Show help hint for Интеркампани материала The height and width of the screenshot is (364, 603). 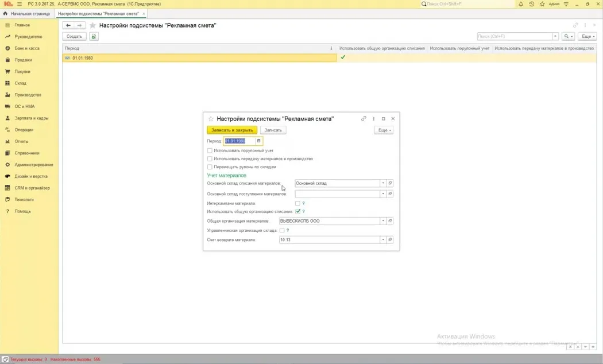(x=303, y=203)
